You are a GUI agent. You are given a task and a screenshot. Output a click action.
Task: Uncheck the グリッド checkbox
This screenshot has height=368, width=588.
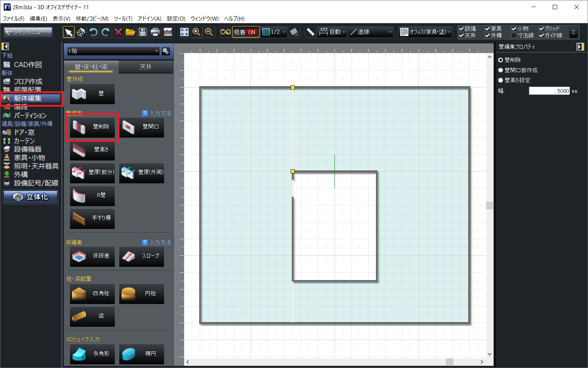tap(541, 29)
